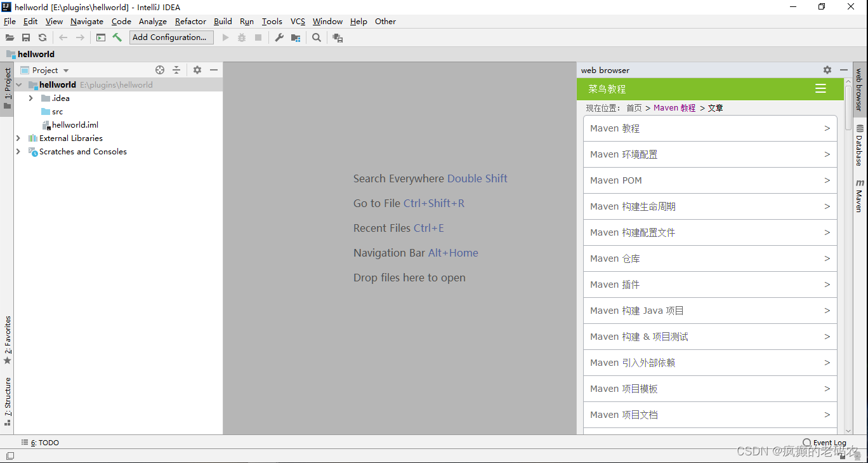
Task: Click the Synchronize refresh icon
Action: [x=43, y=38]
